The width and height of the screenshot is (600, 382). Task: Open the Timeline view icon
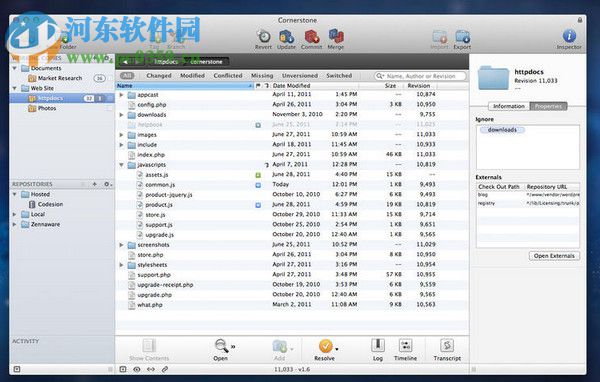click(405, 345)
